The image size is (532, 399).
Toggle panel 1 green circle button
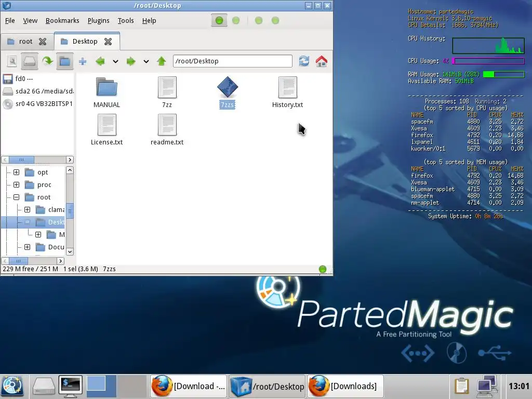coord(219,21)
